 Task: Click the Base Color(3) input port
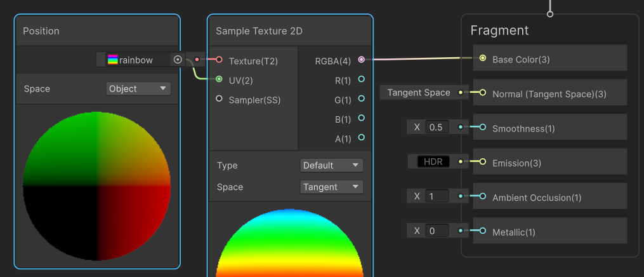coord(483,58)
